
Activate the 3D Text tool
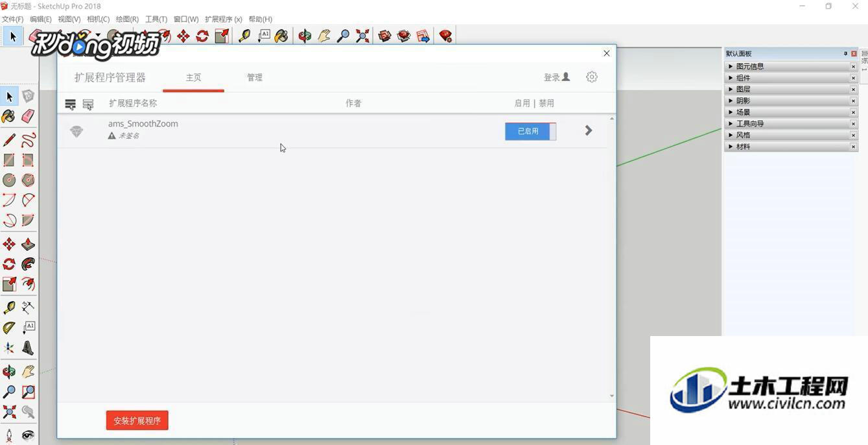(x=28, y=348)
